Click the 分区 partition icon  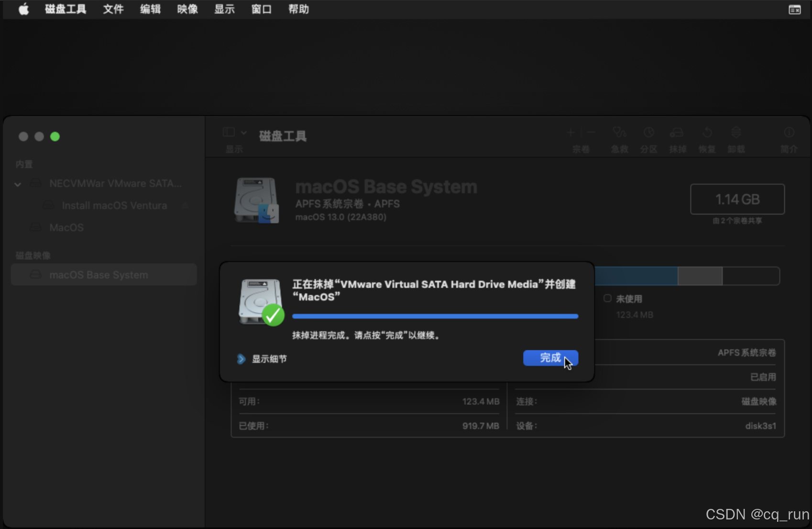coord(648,132)
